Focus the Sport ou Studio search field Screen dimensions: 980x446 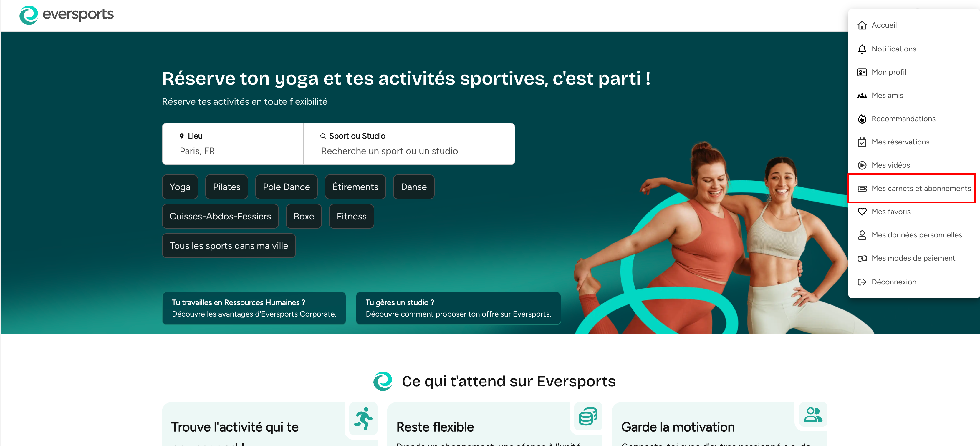click(409, 144)
